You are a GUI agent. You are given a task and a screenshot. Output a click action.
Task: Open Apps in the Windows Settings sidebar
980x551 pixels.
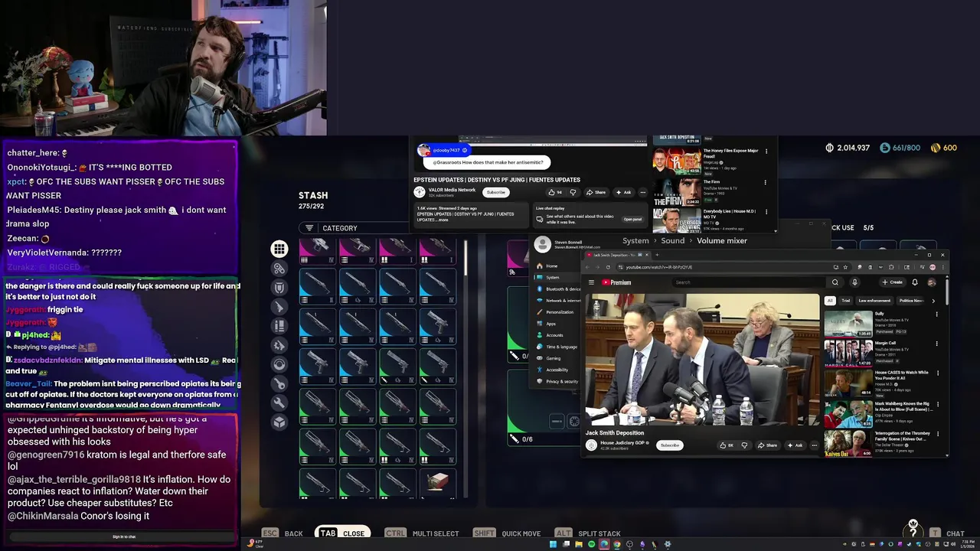[550, 324]
